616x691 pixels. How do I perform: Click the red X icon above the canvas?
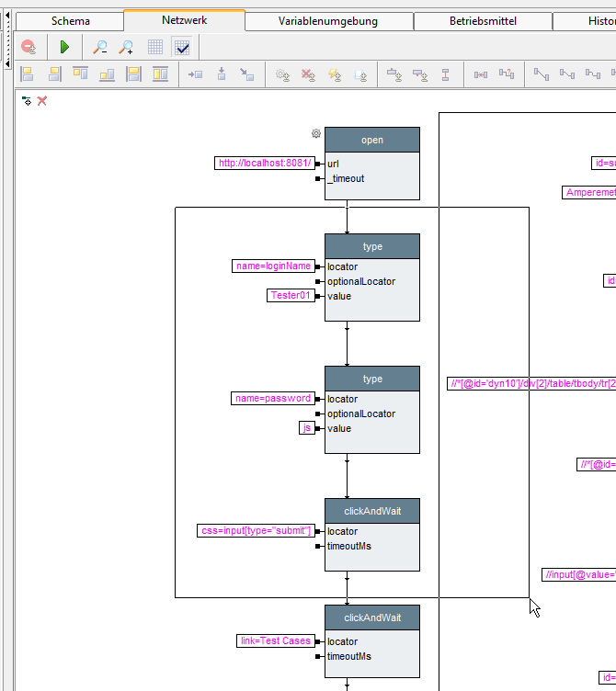(42, 101)
